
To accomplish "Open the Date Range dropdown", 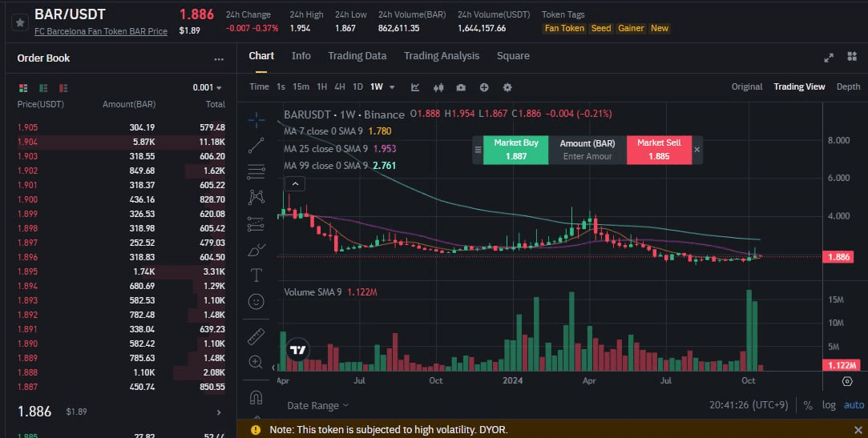I will (x=317, y=405).
